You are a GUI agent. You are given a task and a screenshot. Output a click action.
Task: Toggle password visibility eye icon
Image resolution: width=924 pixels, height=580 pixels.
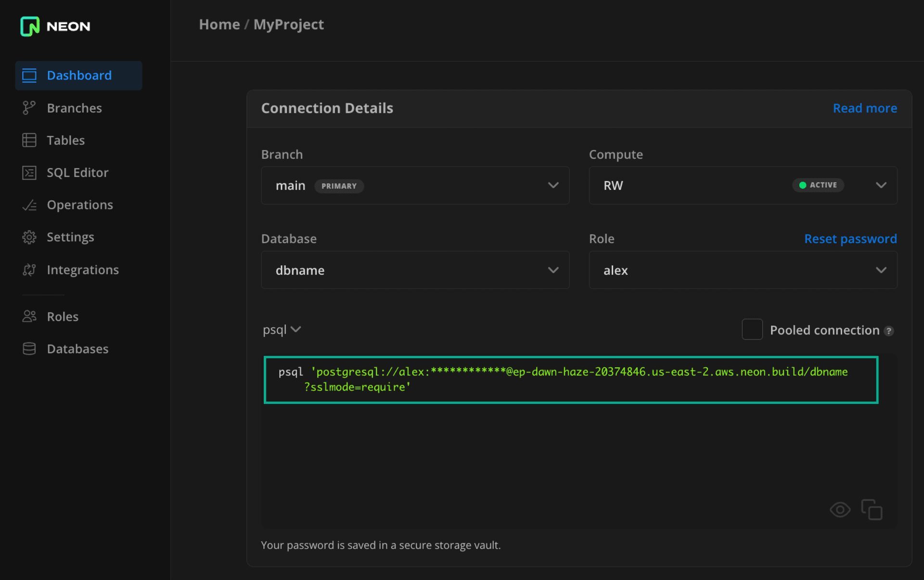point(840,508)
